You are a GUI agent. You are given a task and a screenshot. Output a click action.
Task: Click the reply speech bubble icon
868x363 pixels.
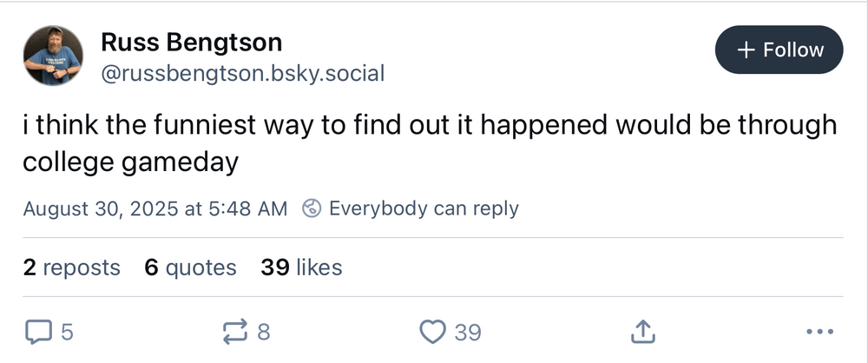(x=39, y=331)
